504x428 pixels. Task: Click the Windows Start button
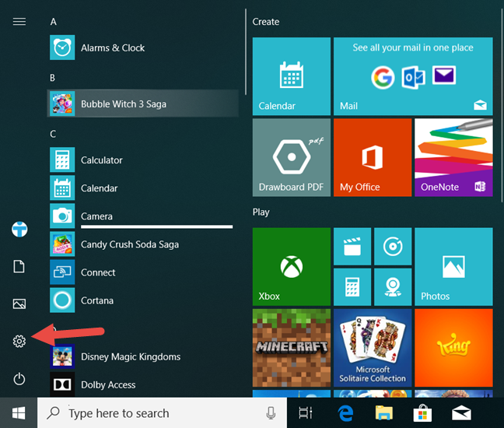[19, 413]
